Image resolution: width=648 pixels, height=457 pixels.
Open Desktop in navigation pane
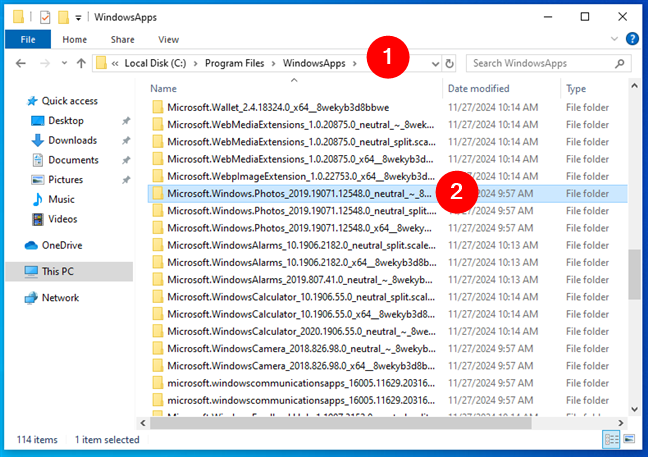click(66, 121)
